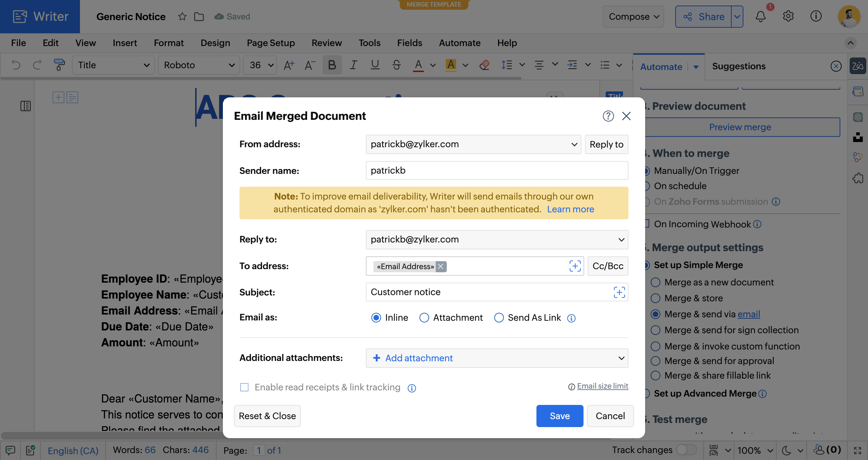Decrease font size with A- icon

point(310,65)
